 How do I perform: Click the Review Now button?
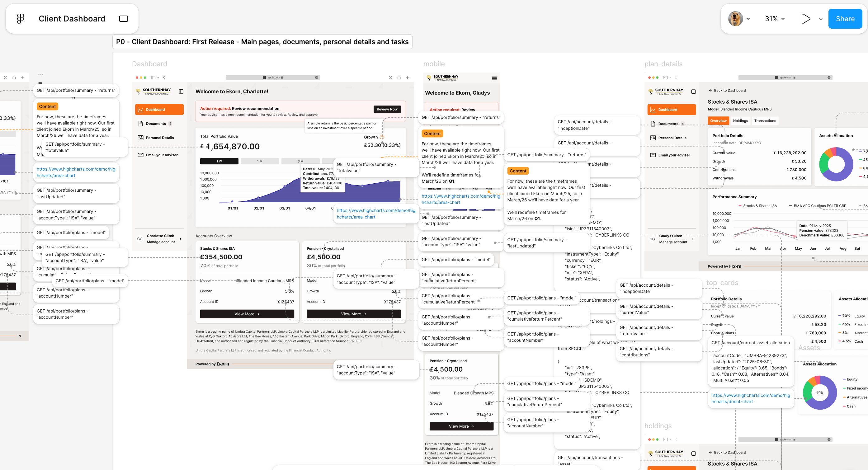tap(387, 109)
